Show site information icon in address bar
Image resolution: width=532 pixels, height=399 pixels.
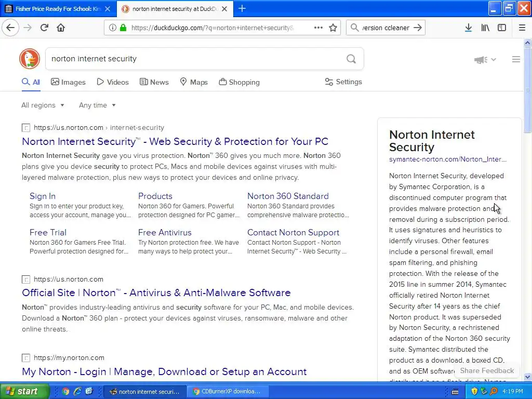[113, 28]
